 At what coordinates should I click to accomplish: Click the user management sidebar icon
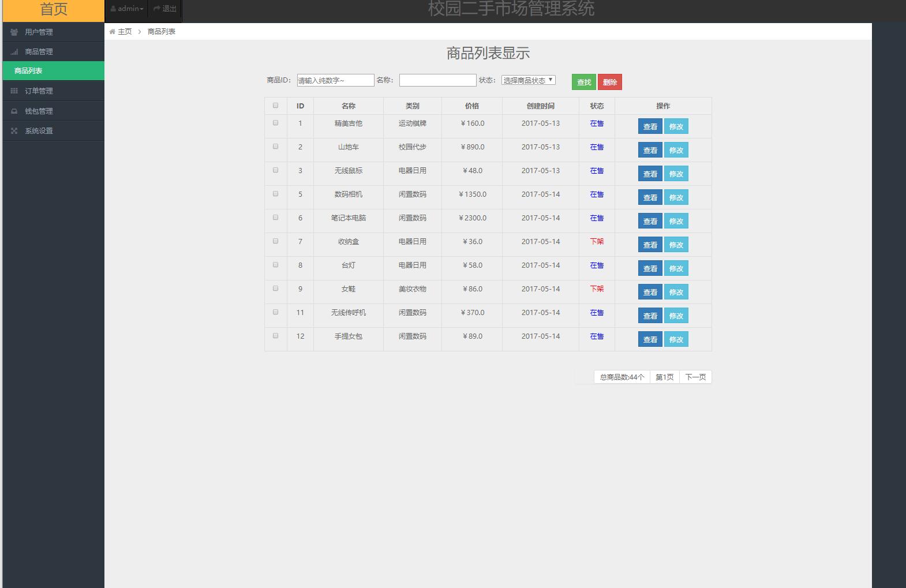[x=14, y=32]
